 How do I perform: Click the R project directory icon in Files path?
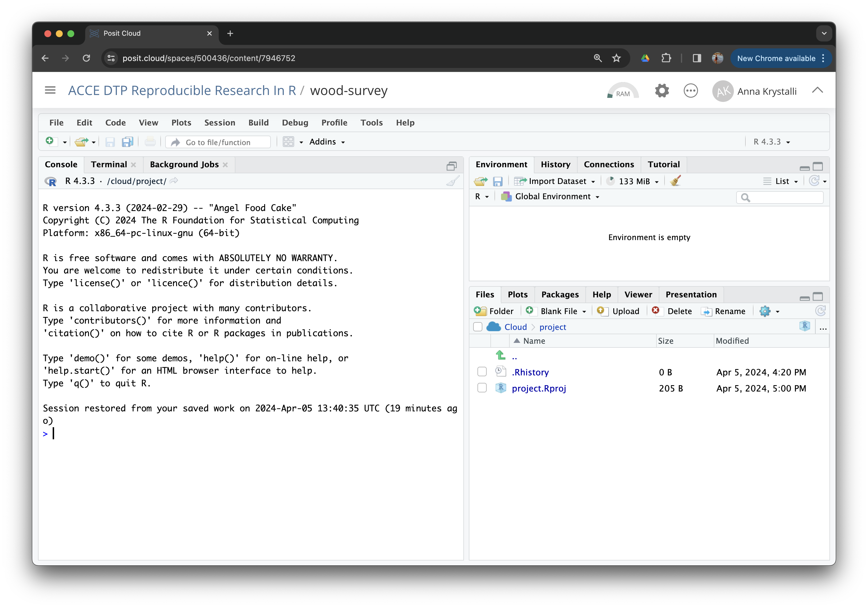click(x=805, y=326)
